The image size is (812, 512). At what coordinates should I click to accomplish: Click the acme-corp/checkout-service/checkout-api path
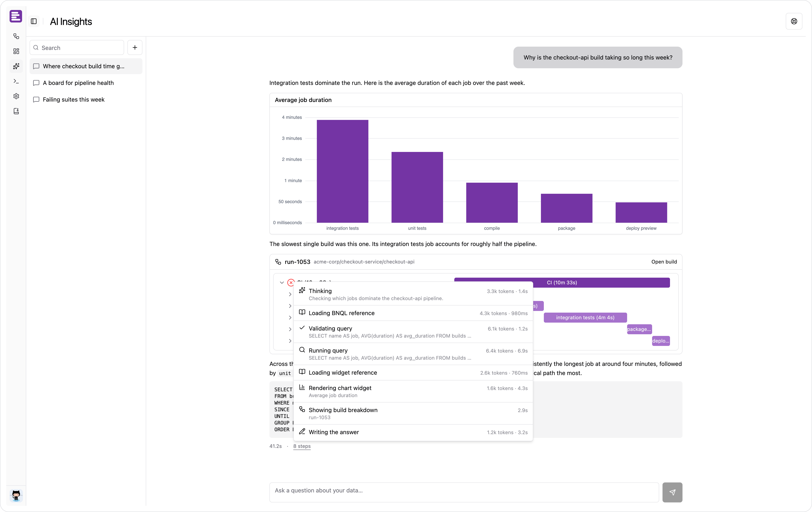[364, 262]
